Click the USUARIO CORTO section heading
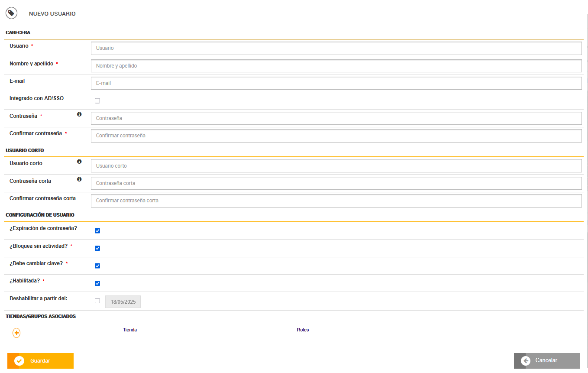Viewport: 588px width, 373px height. pos(25,150)
